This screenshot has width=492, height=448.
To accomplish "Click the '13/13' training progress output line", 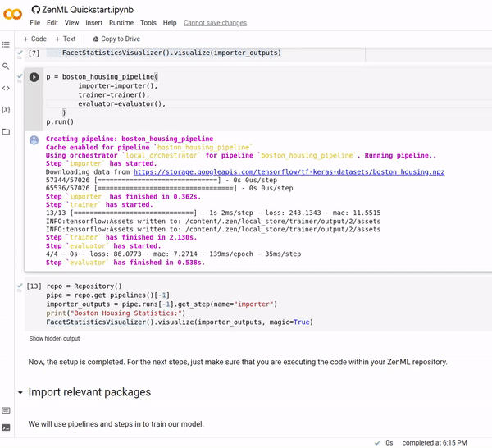I will pyautogui.click(x=213, y=213).
